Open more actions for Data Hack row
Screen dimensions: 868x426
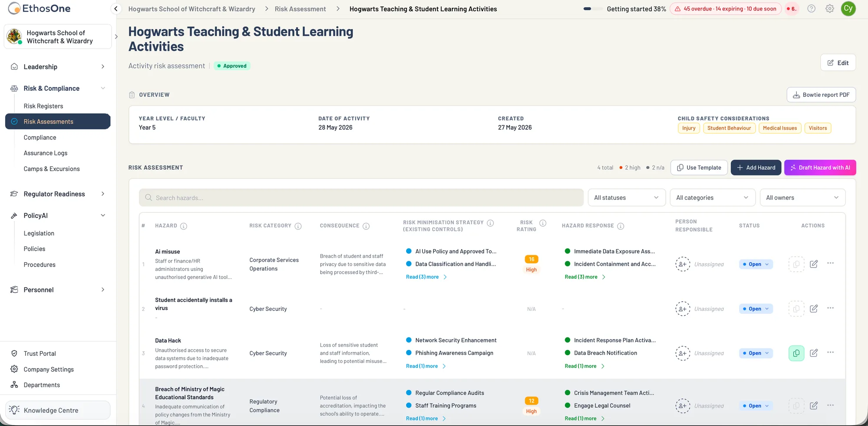tap(830, 352)
